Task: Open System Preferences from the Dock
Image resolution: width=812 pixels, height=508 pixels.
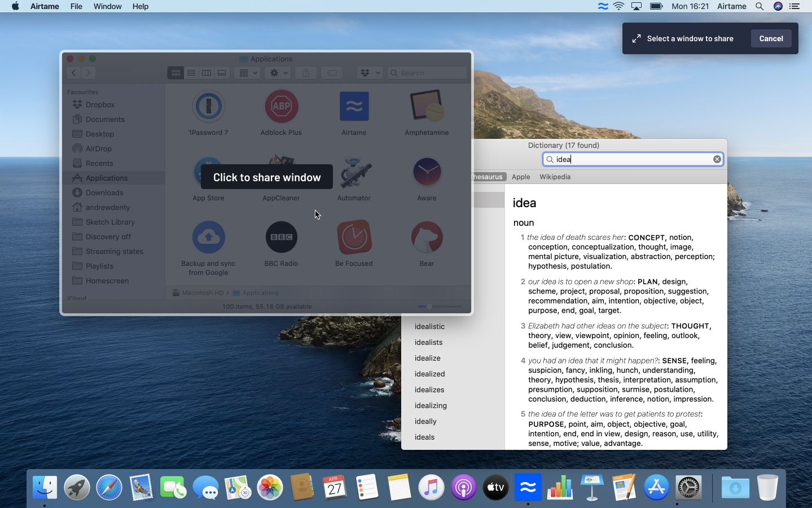Action: 689,487
